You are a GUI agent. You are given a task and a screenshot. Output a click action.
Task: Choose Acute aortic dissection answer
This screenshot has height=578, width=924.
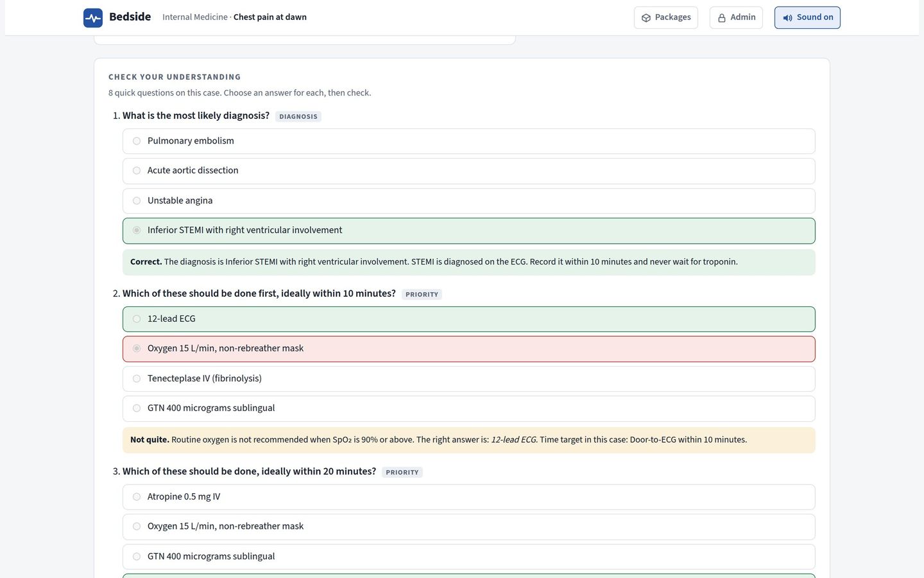[x=469, y=171]
